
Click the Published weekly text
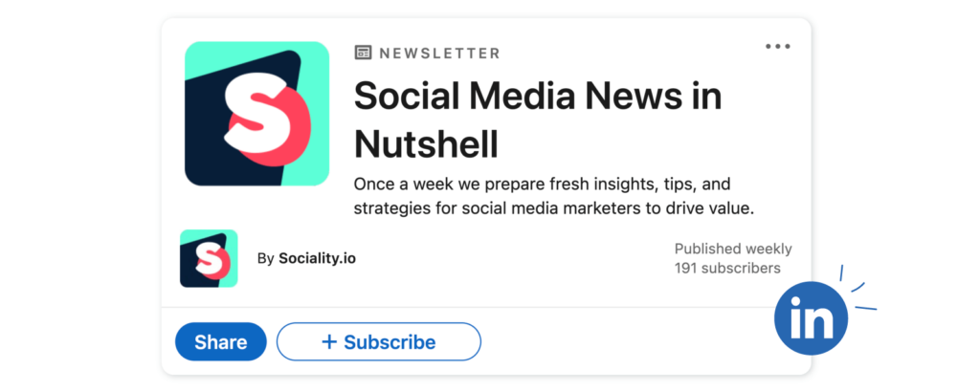733,249
